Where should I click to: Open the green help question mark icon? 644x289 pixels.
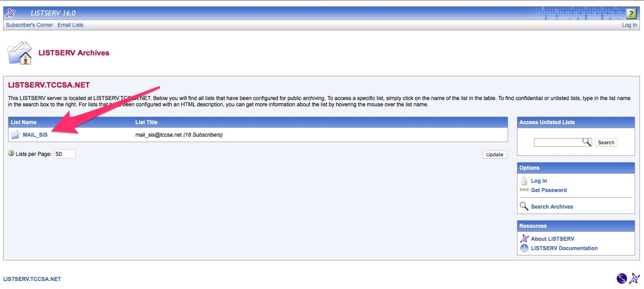(x=631, y=13)
